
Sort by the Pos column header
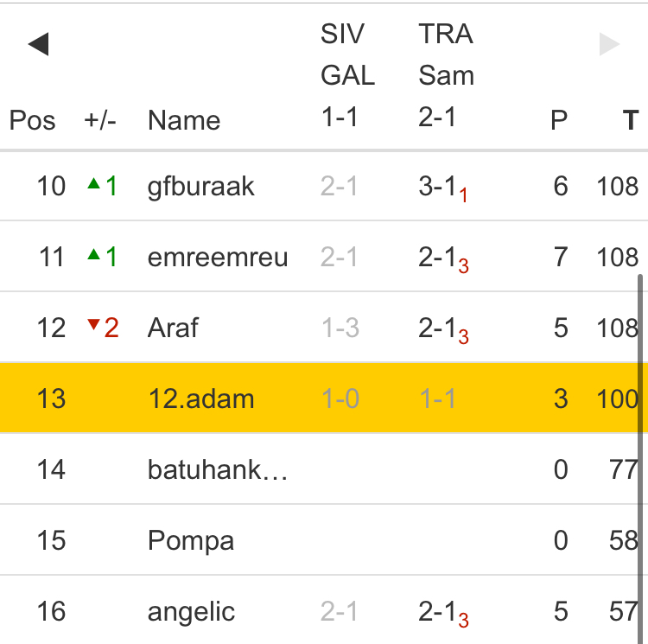(32, 120)
